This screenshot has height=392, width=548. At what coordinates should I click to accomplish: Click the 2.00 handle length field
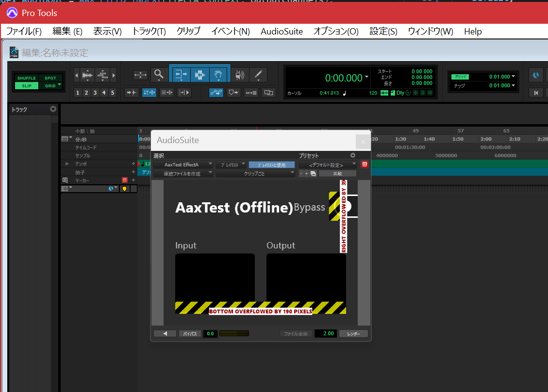point(326,334)
